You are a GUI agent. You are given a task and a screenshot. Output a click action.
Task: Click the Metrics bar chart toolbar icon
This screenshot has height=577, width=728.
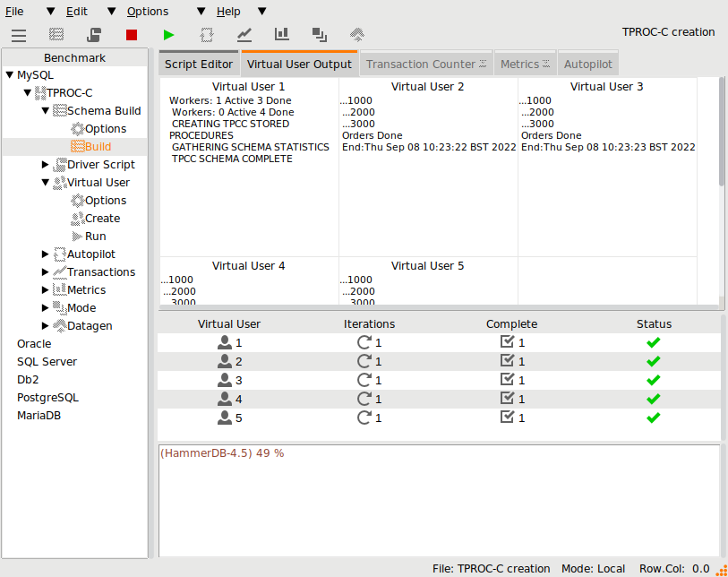[x=282, y=34]
